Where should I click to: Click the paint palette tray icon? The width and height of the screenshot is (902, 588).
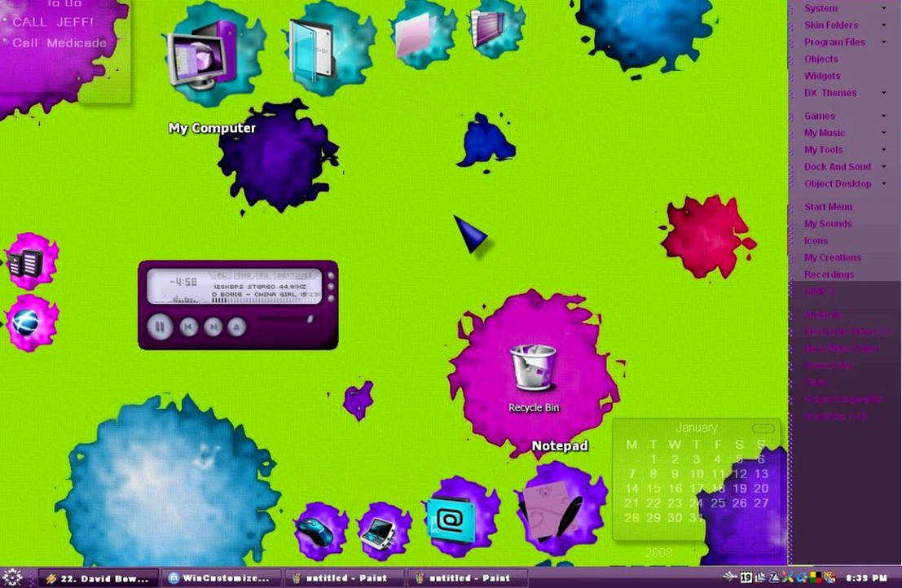coord(829,577)
